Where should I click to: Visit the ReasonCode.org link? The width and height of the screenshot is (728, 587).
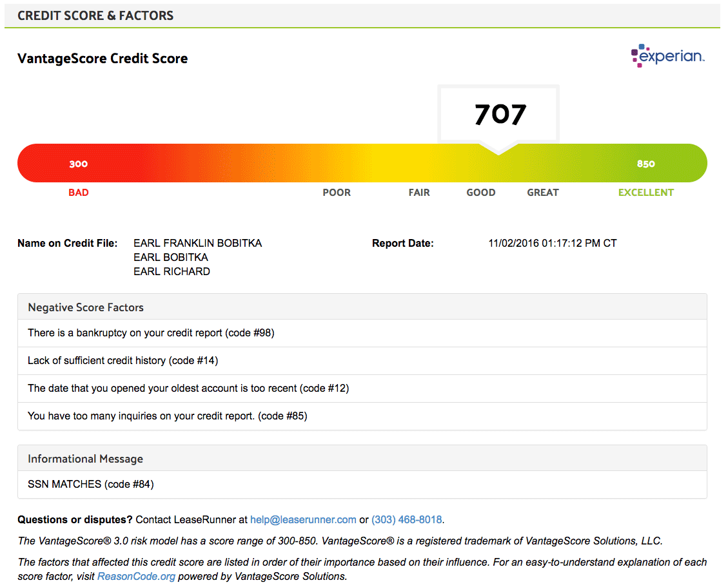(x=136, y=576)
